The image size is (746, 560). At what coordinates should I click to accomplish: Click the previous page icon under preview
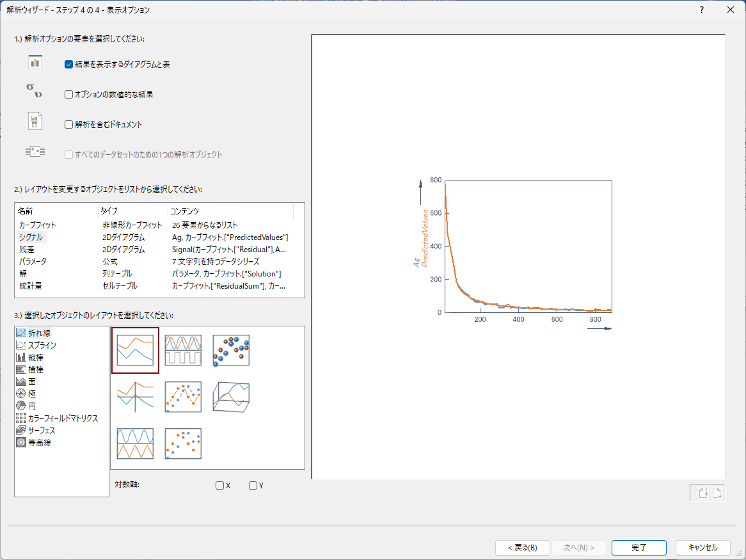pos(703,493)
